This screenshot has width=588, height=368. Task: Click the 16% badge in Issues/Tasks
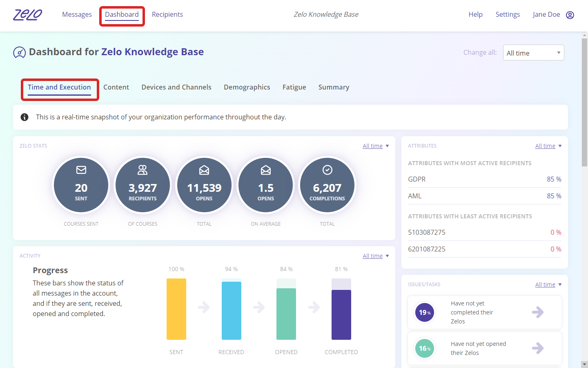[425, 348]
